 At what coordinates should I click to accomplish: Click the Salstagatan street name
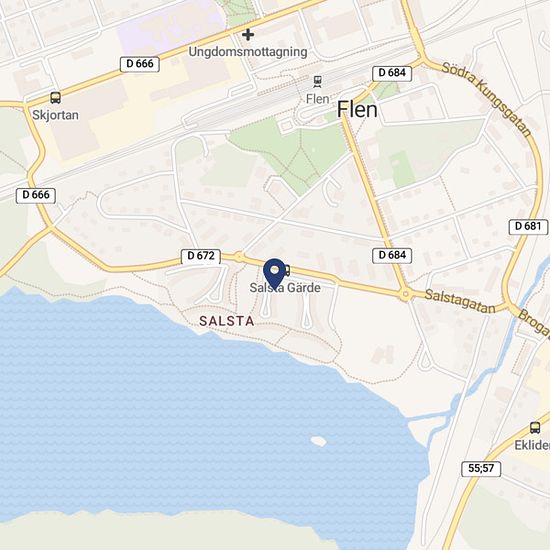[460, 302]
